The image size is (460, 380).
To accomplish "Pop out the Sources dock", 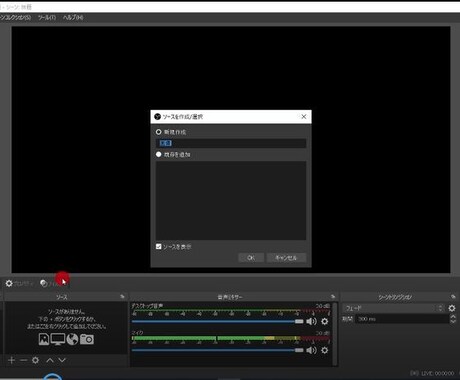I will (122, 296).
